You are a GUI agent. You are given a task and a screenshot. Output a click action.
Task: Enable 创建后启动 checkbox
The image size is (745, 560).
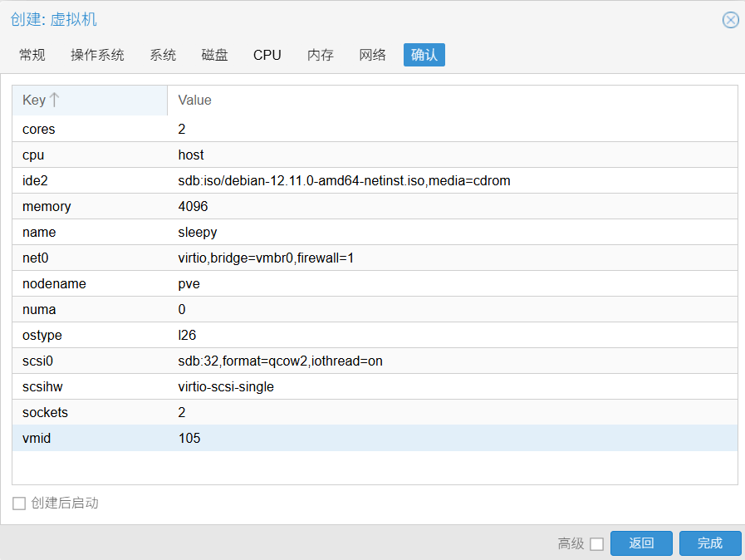(19, 503)
